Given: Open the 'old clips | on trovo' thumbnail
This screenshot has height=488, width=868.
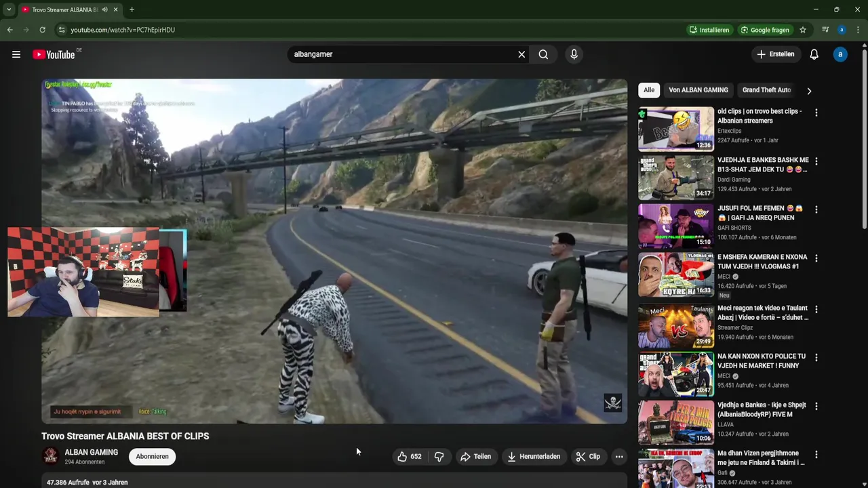Looking at the screenshot, I should click(x=675, y=128).
